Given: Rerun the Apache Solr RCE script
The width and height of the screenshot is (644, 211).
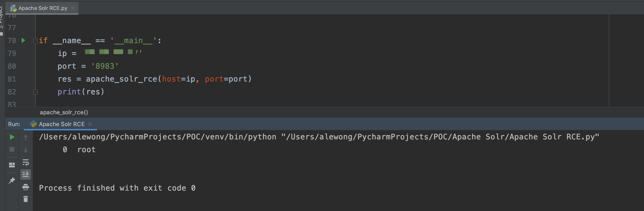Looking at the screenshot, I should point(12,137).
